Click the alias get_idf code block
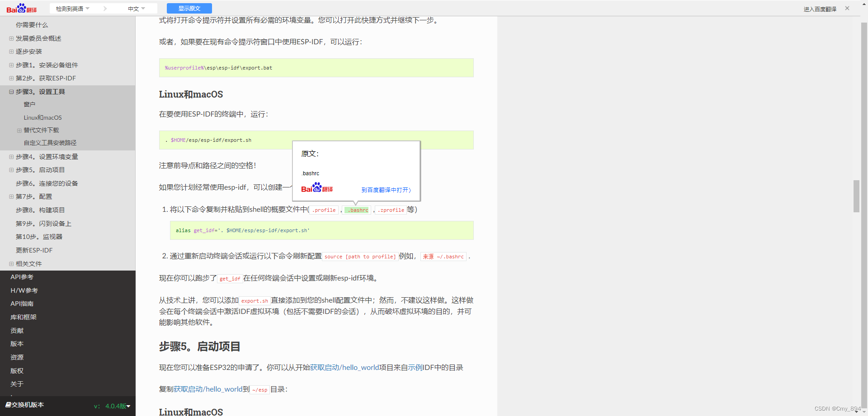The width and height of the screenshot is (868, 416). point(321,230)
